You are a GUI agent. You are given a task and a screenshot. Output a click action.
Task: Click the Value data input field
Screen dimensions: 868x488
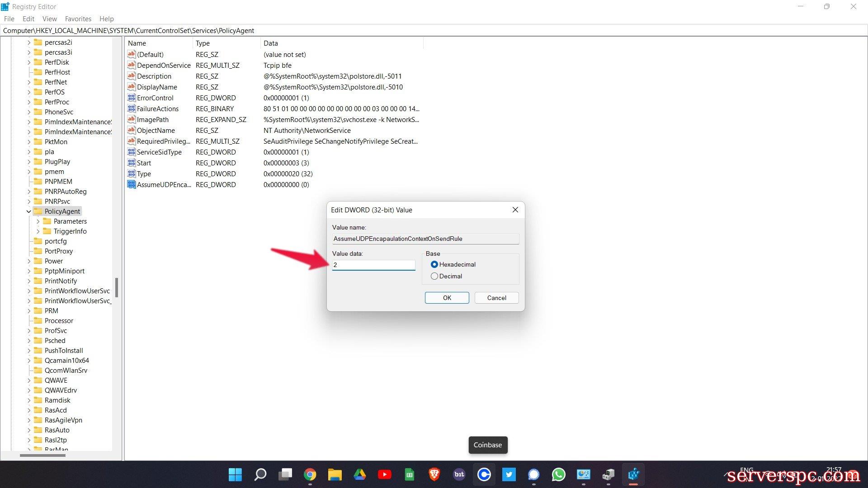[x=373, y=265]
